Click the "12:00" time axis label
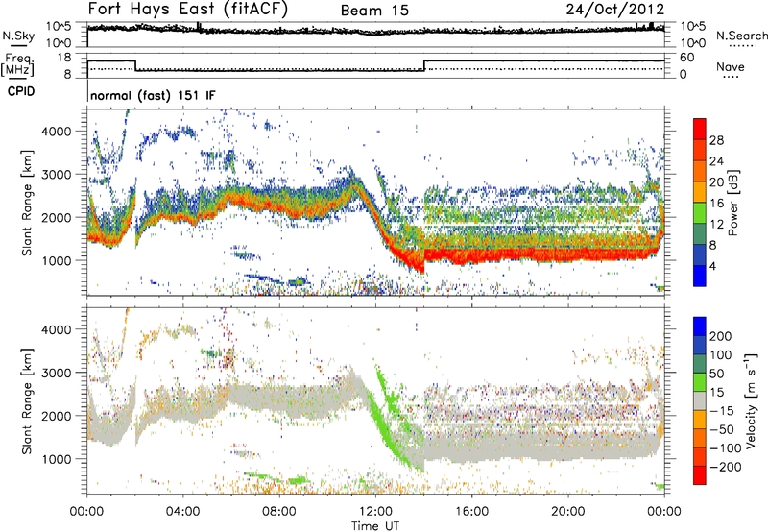The height and width of the screenshot is (532, 768). [375, 512]
